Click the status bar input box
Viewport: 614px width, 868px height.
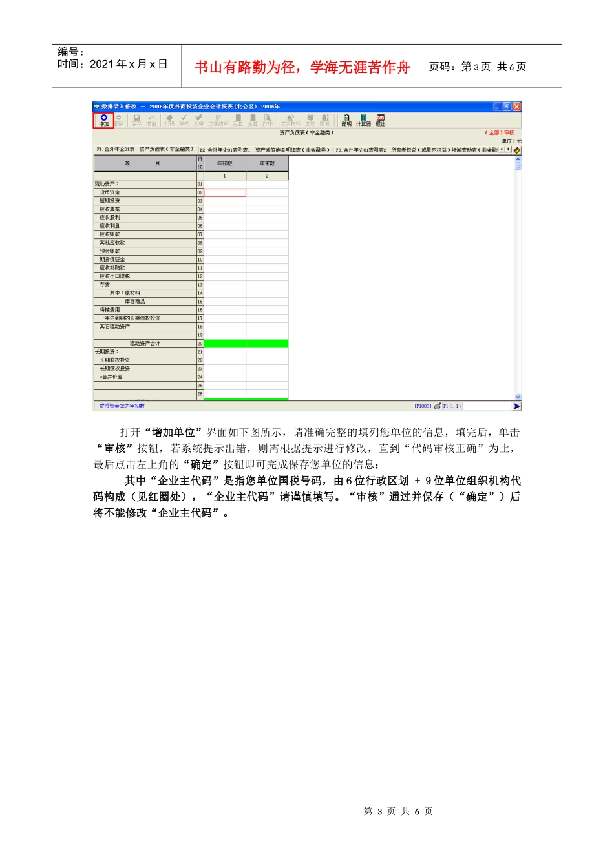tap(487, 406)
